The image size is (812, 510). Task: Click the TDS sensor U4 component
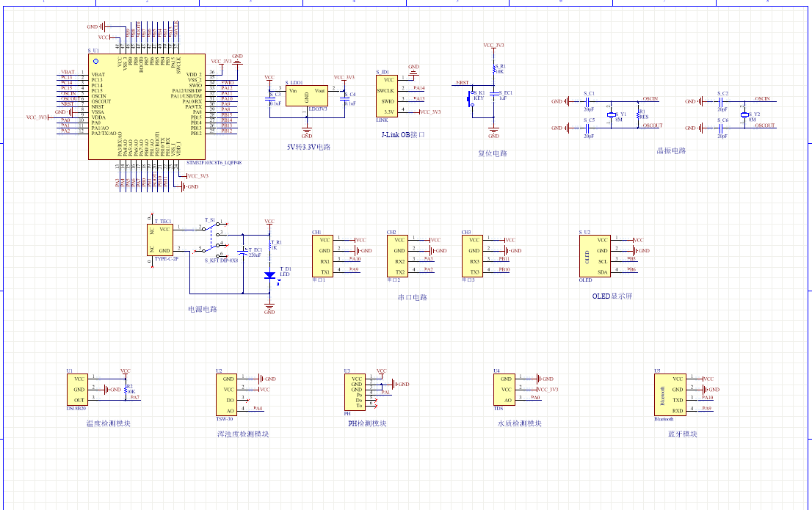tap(505, 389)
